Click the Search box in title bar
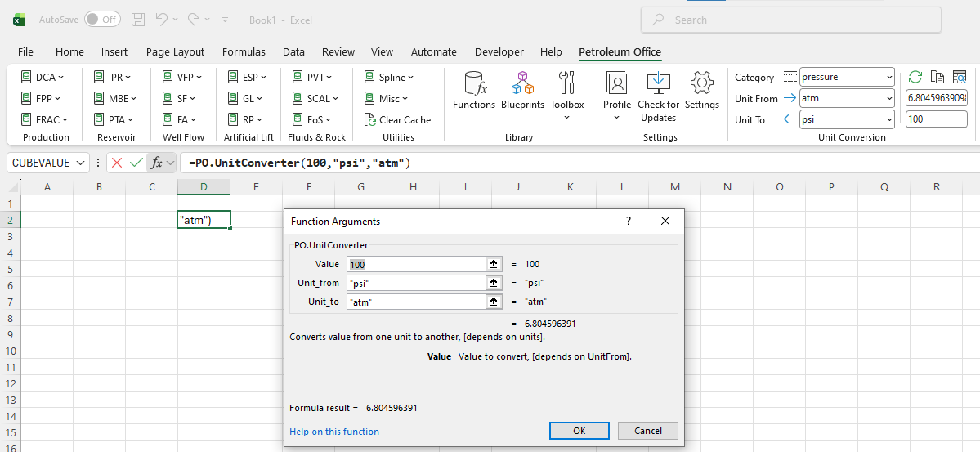This screenshot has width=980, height=452. (x=790, y=20)
